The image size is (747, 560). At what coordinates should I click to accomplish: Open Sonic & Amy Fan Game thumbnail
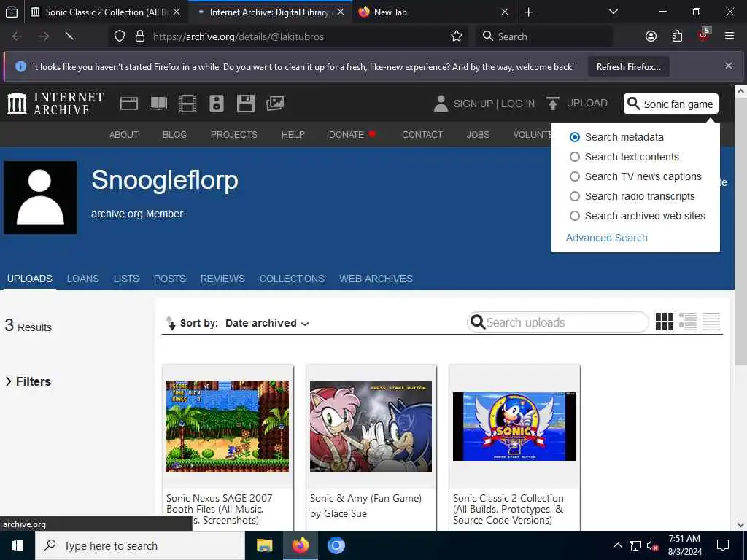tap(371, 426)
